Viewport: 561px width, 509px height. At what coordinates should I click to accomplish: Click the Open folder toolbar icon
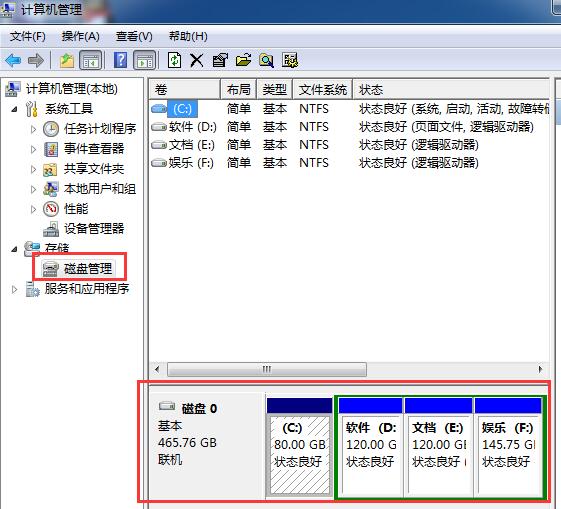[243, 60]
